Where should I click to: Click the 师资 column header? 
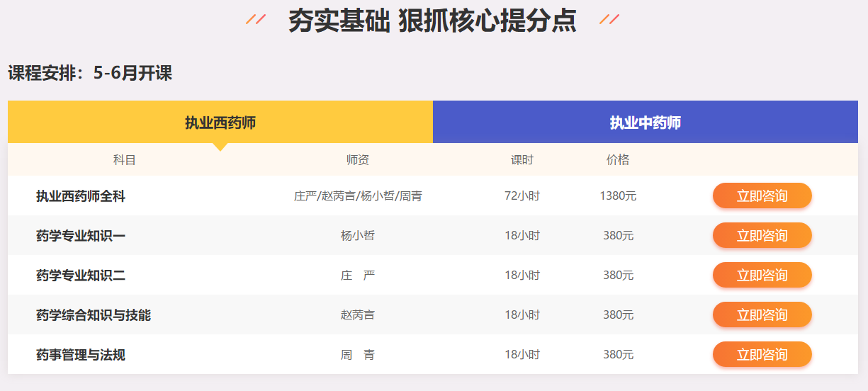[x=358, y=160]
